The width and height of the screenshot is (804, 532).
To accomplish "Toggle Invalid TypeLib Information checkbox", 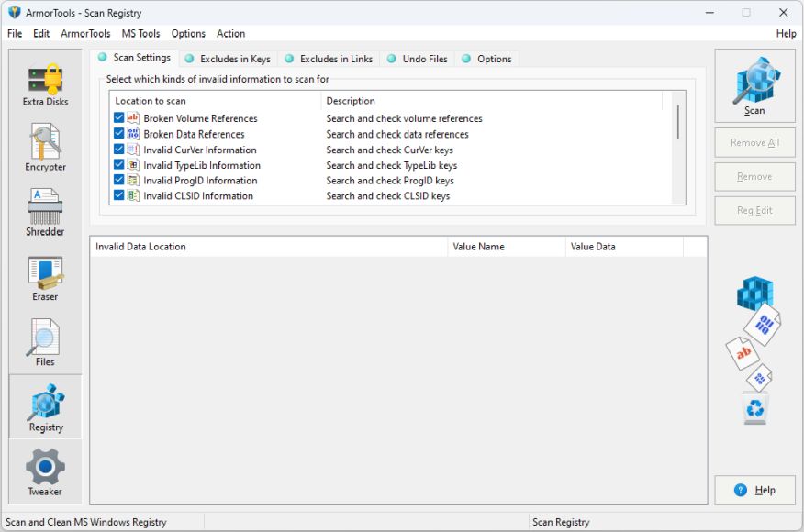I will coord(119,165).
